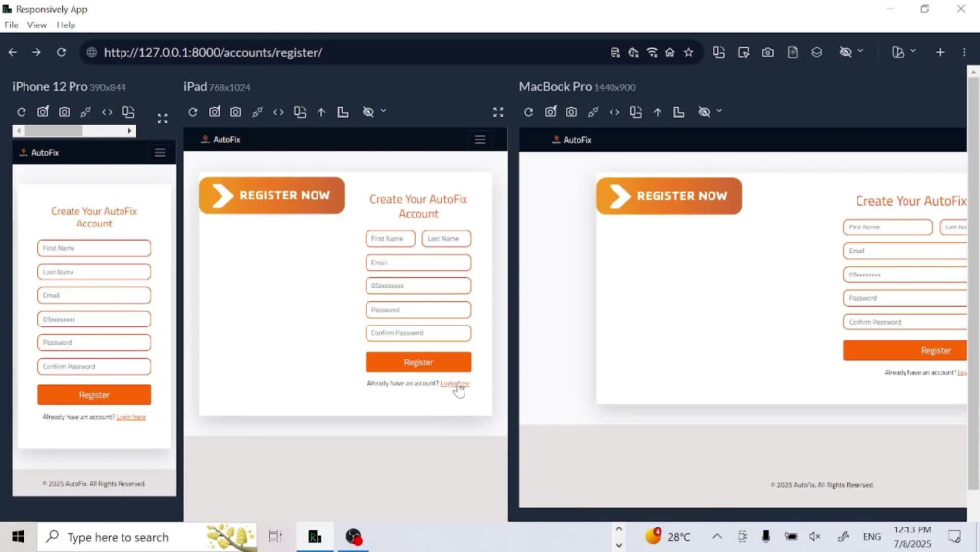
Task: Take quick screenshot of iPhone 12 Pro
Action: click(x=42, y=112)
